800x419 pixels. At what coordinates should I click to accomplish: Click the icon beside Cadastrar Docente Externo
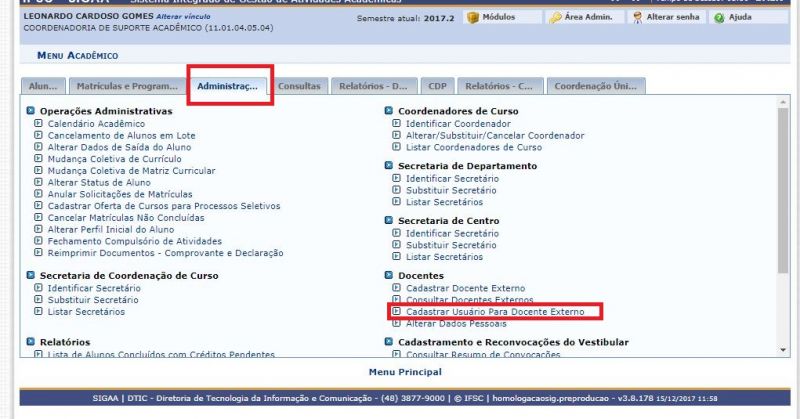tap(397, 288)
